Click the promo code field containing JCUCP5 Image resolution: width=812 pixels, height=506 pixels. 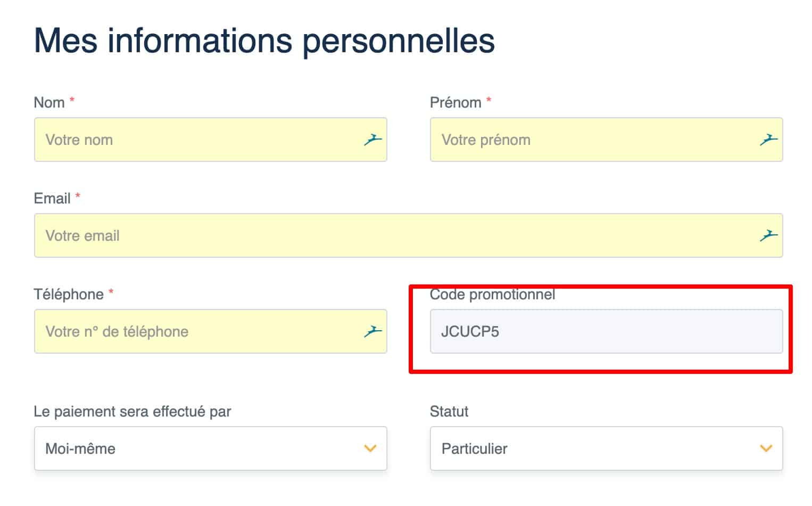(x=607, y=331)
